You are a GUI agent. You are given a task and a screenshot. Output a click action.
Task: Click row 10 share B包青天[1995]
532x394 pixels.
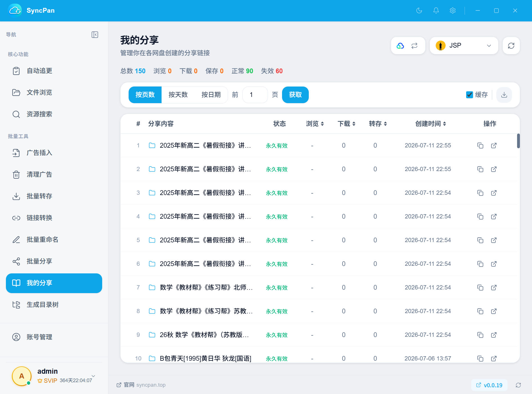205,358
